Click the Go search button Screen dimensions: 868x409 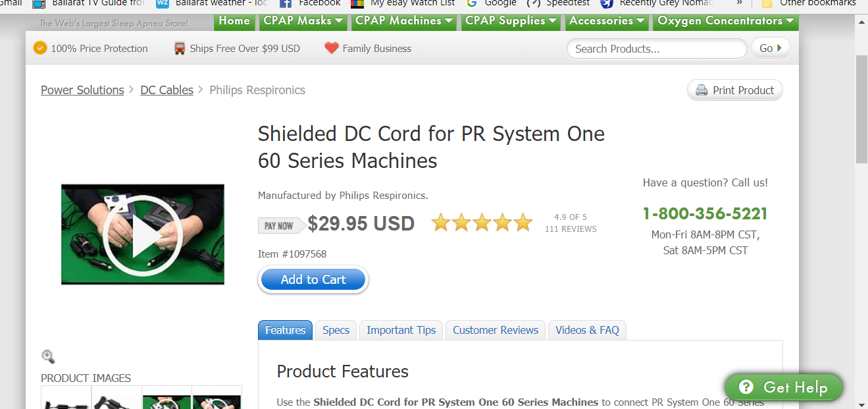click(x=770, y=48)
